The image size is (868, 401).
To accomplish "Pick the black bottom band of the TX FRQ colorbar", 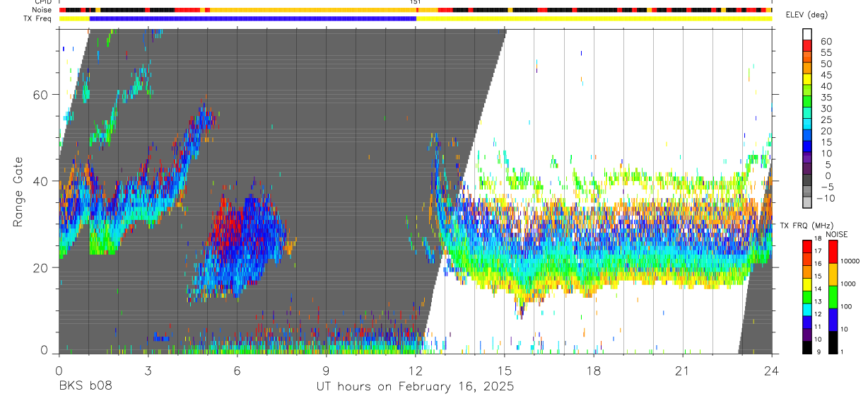I will tap(807, 347).
